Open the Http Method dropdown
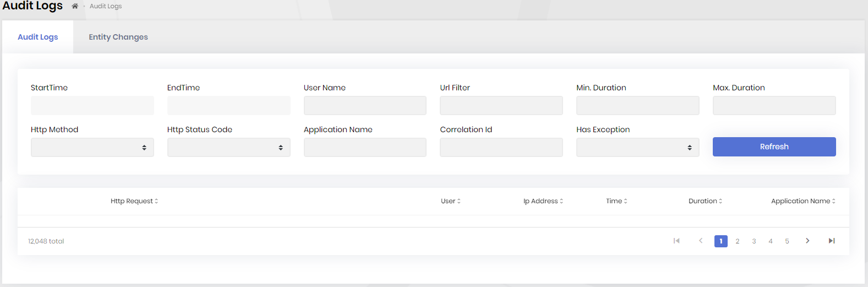The image size is (868, 287). point(92,148)
